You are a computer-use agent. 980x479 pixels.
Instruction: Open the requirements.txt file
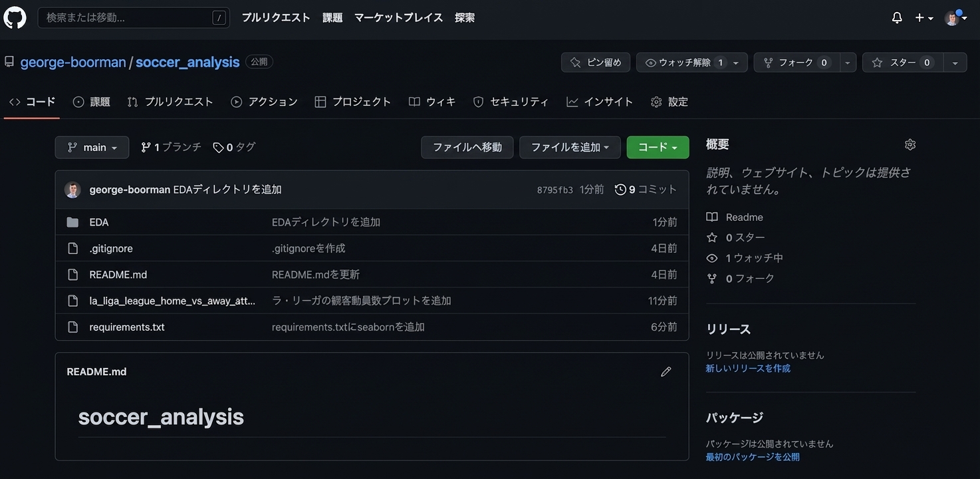[127, 327]
